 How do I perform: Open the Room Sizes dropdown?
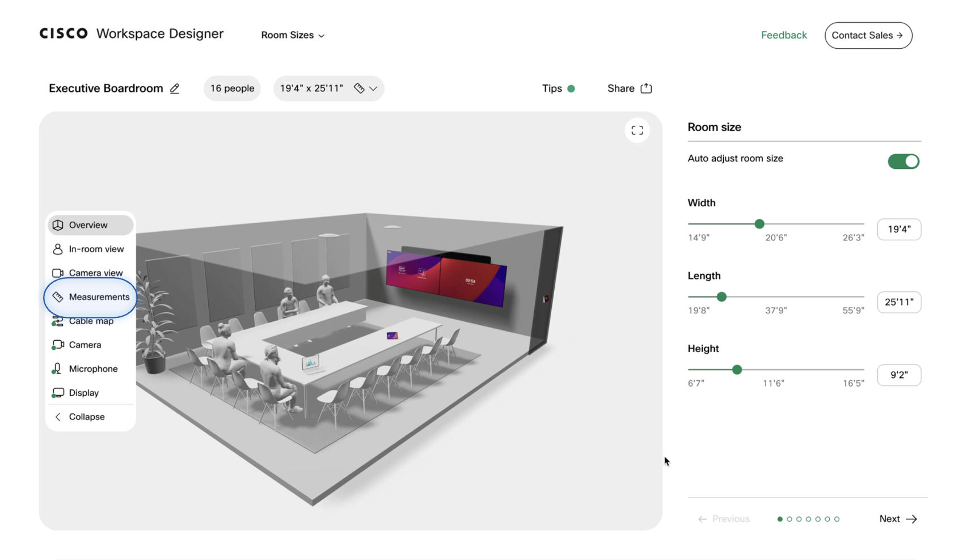point(293,35)
